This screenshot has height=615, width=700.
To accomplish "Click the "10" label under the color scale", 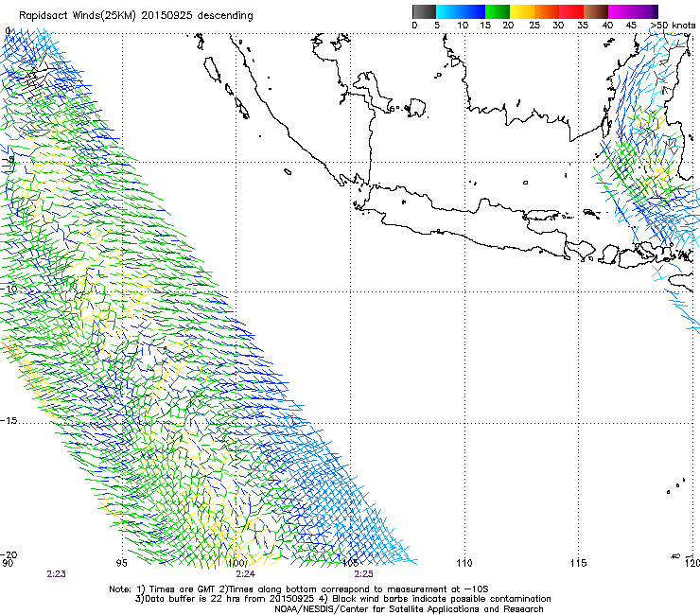I will (x=463, y=26).
